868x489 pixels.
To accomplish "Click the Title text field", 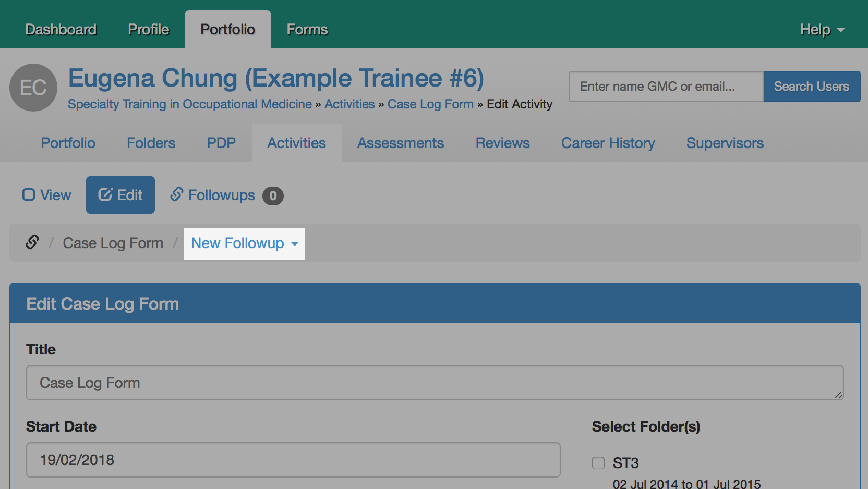I will click(435, 383).
